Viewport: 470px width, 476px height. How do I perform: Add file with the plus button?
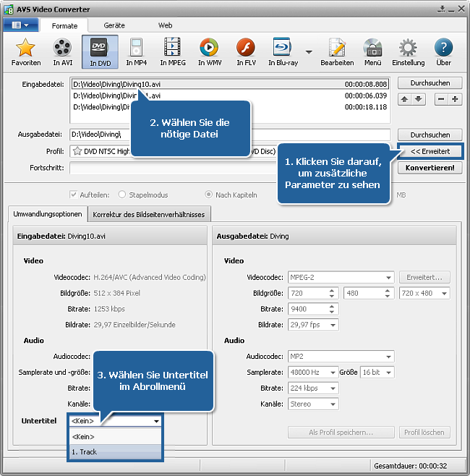coord(455,99)
